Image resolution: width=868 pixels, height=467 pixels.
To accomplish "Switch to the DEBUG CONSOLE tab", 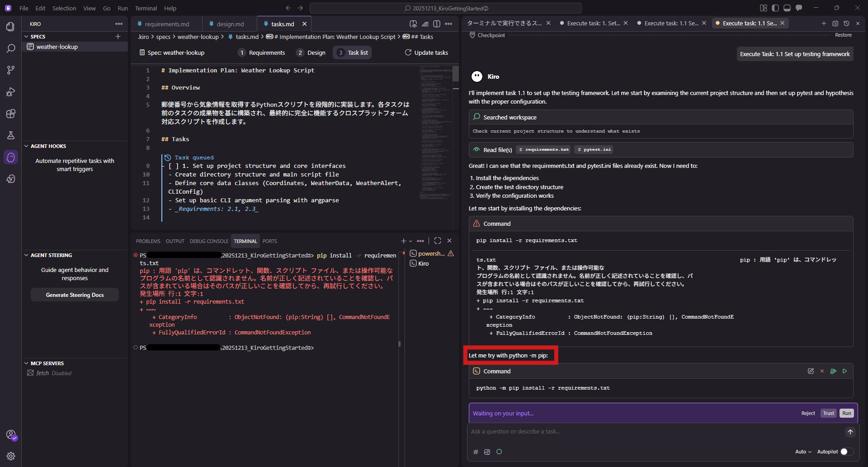I will tap(209, 241).
